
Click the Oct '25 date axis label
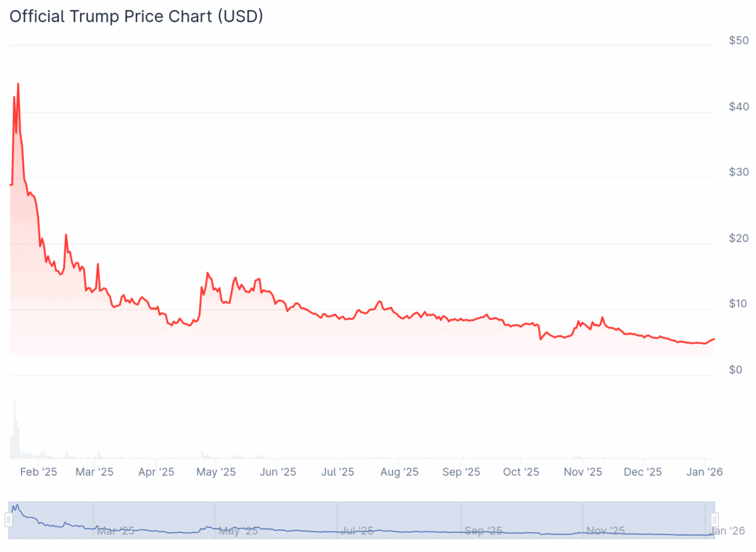coord(521,471)
